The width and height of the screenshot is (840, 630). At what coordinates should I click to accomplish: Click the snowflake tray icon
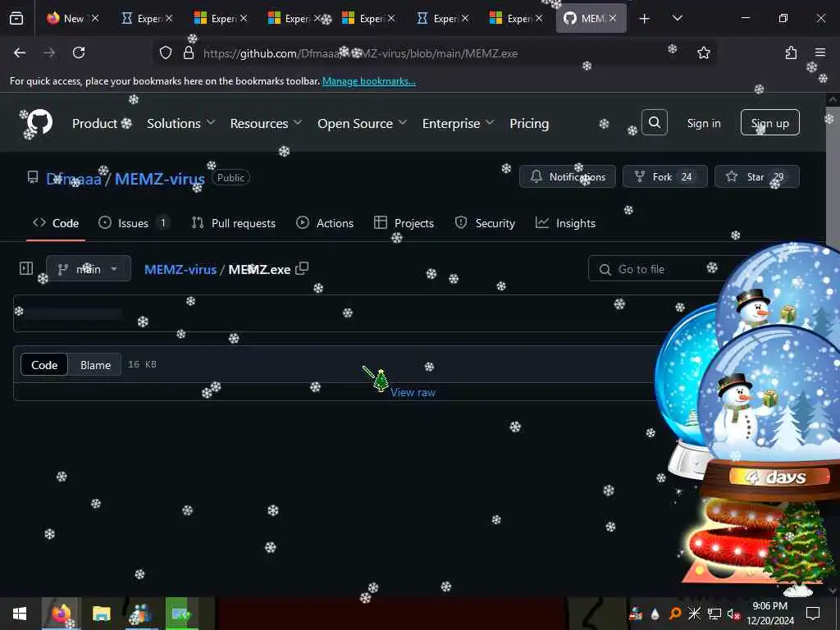[694, 614]
